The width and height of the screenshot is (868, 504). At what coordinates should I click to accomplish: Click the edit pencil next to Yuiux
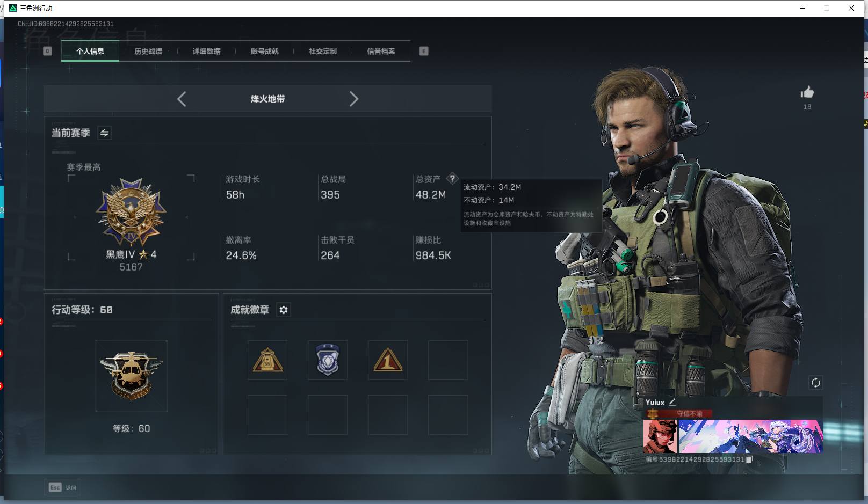tap(672, 402)
